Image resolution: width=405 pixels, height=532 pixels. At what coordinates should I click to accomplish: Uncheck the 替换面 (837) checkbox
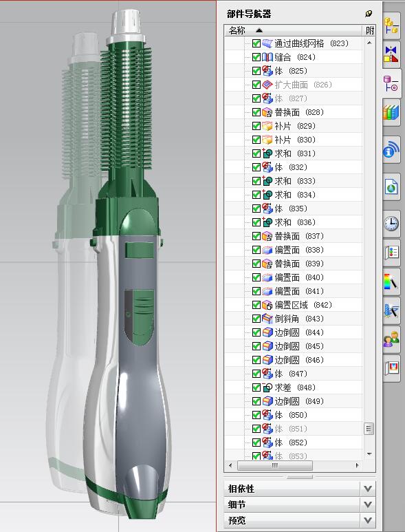pos(256,236)
